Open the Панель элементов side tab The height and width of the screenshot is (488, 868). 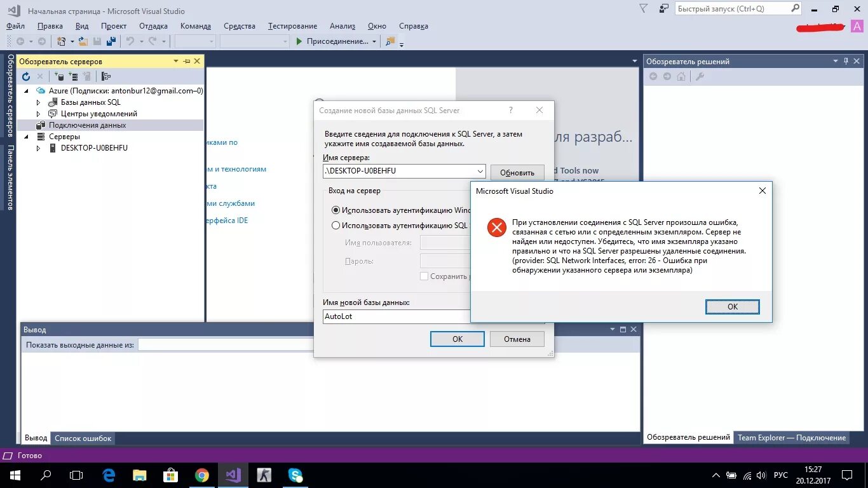(10, 177)
